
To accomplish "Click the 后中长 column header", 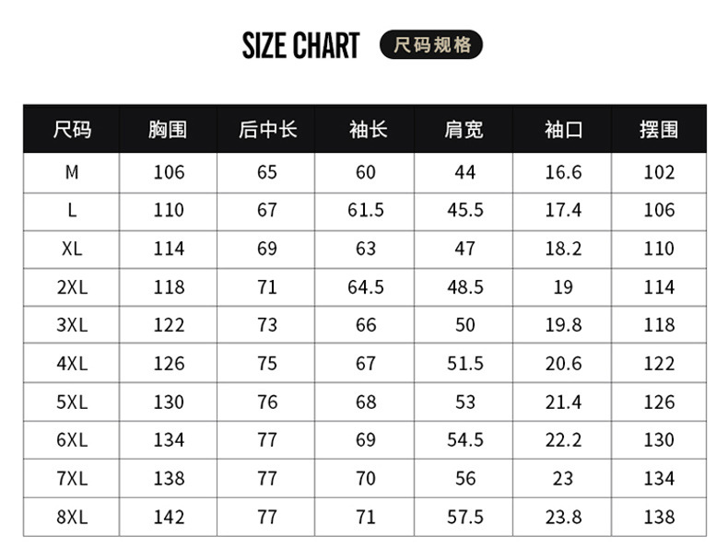I will click(267, 130).
